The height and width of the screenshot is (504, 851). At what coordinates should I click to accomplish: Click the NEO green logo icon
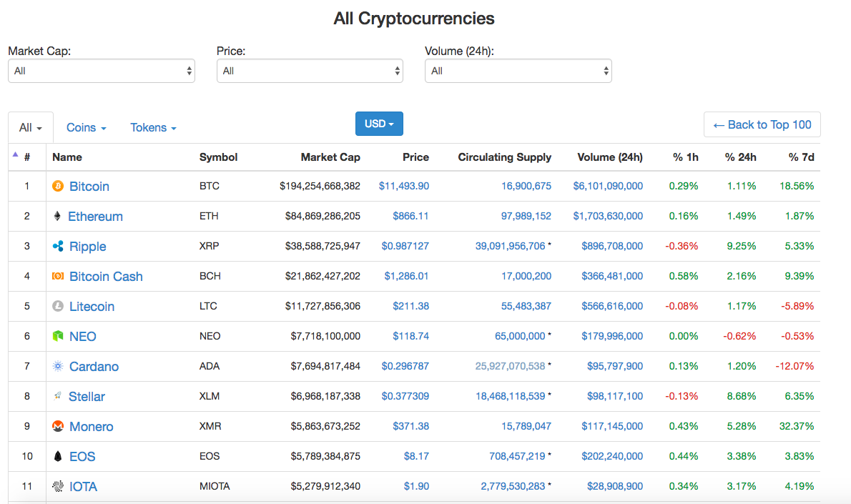tap(57, 336)
